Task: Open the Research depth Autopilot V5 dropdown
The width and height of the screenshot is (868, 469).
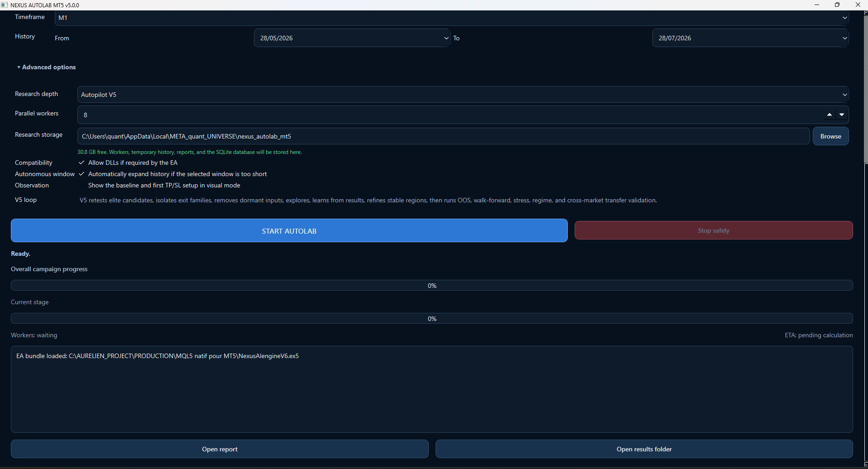Action: (463, 95)
